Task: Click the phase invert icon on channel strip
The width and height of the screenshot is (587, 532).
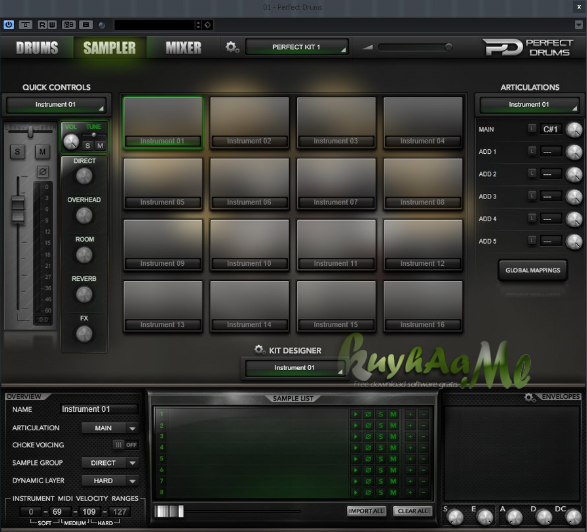Action: (x=43, y=172)
